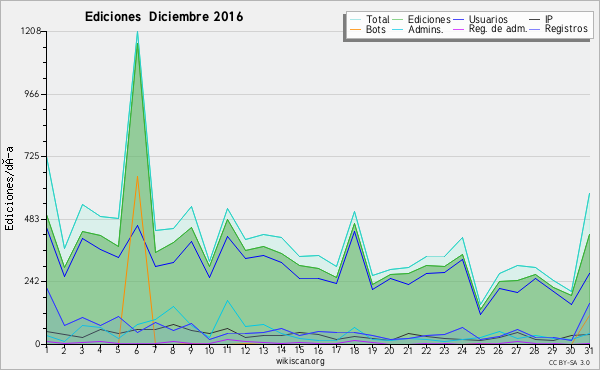The height and width of the screenshot is (370, 600).
Task: Click day "14" on the x-axis
Action: pos(281,350)
